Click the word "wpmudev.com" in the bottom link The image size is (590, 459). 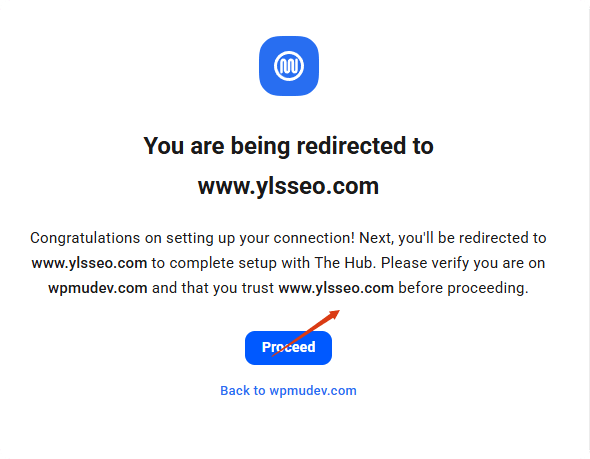pyautogui.click(x=313, y=391)
